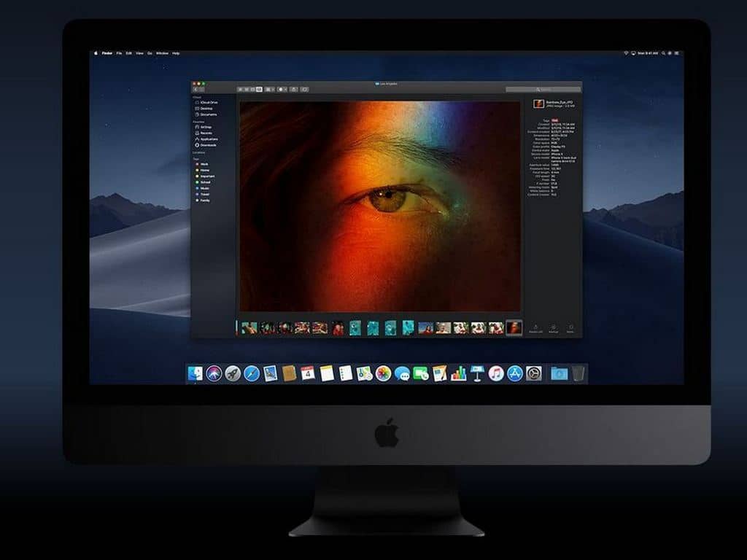Open the Apple menu

tap(96, 53)
